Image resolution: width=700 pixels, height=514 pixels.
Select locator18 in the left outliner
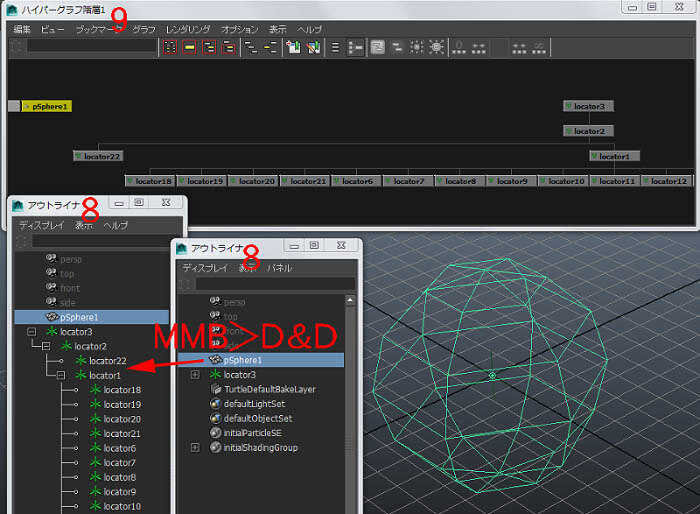(x=122, y=390)
